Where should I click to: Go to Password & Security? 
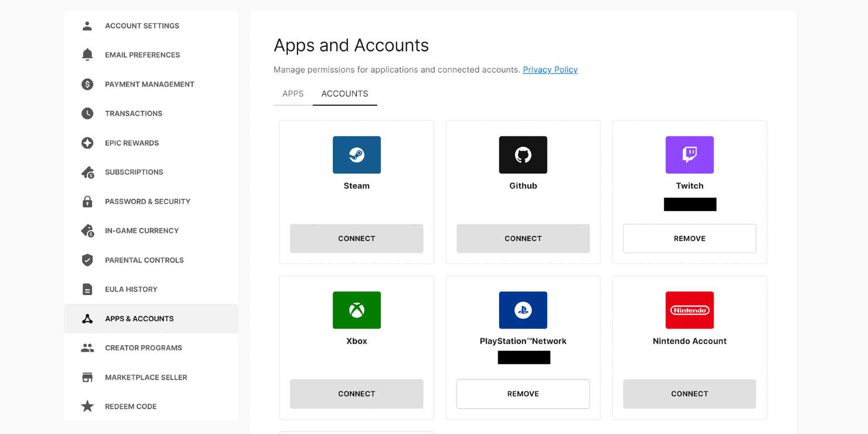click(x=151, y=201)
